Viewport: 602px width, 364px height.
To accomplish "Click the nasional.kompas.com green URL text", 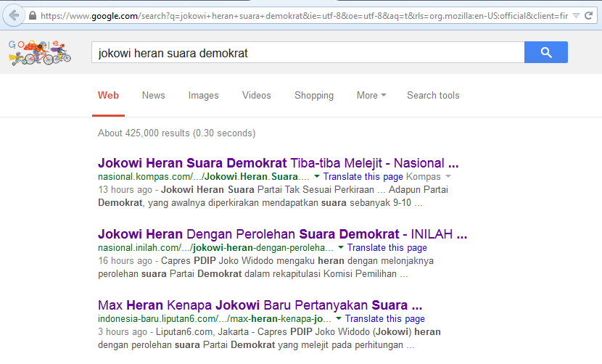I will (x=204, y=177).
